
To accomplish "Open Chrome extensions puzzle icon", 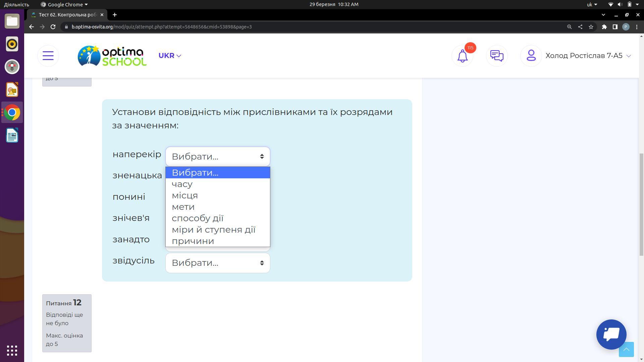I will pos(604,27).
